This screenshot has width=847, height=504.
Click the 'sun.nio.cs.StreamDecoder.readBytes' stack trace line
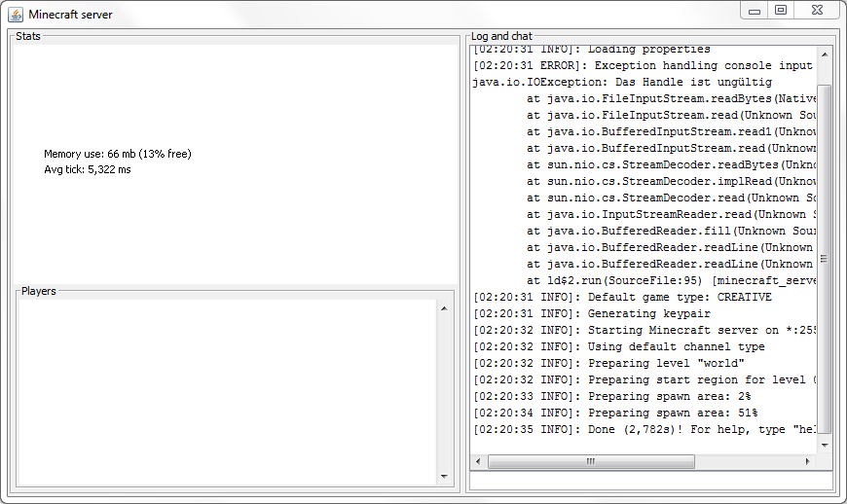click(x=671, y=165)
